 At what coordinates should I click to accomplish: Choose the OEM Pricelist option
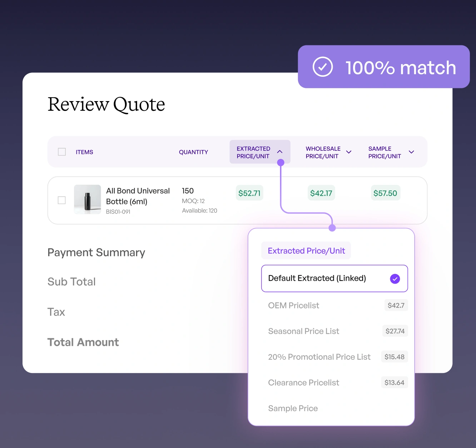coord(293,305)
